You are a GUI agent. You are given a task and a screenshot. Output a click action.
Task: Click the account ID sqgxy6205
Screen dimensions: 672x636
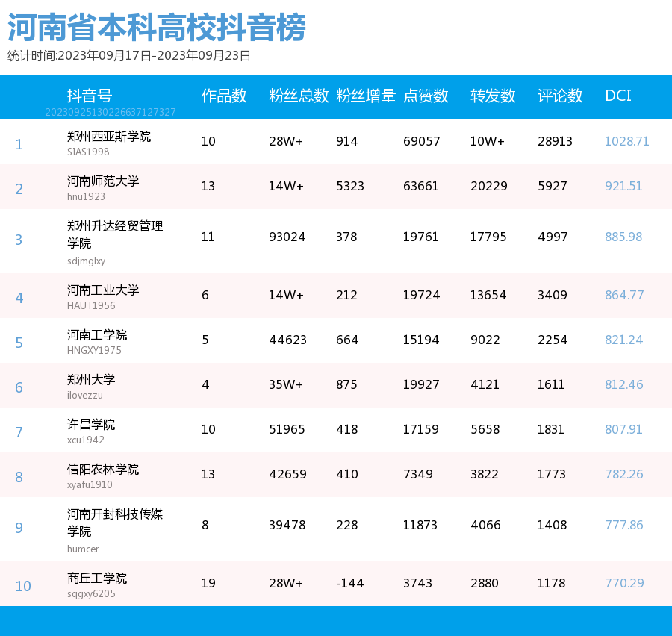click(x=91, y=593)
